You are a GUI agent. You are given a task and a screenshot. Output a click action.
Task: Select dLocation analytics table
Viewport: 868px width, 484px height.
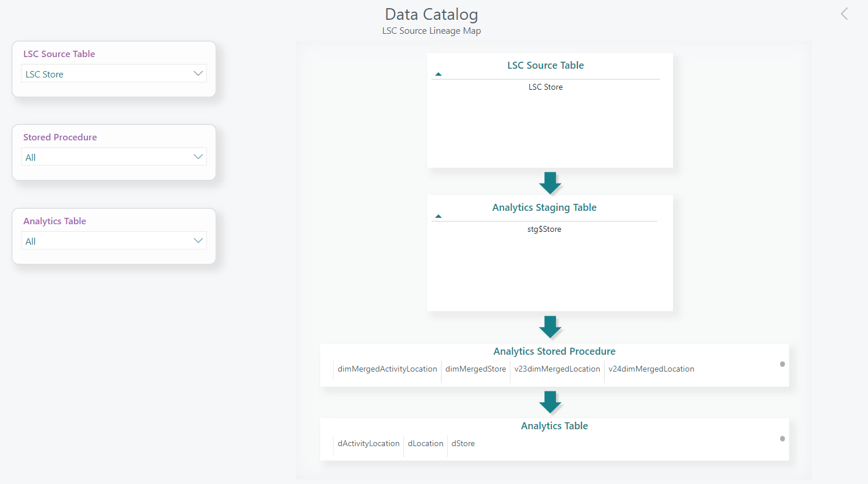click(426, 444)
